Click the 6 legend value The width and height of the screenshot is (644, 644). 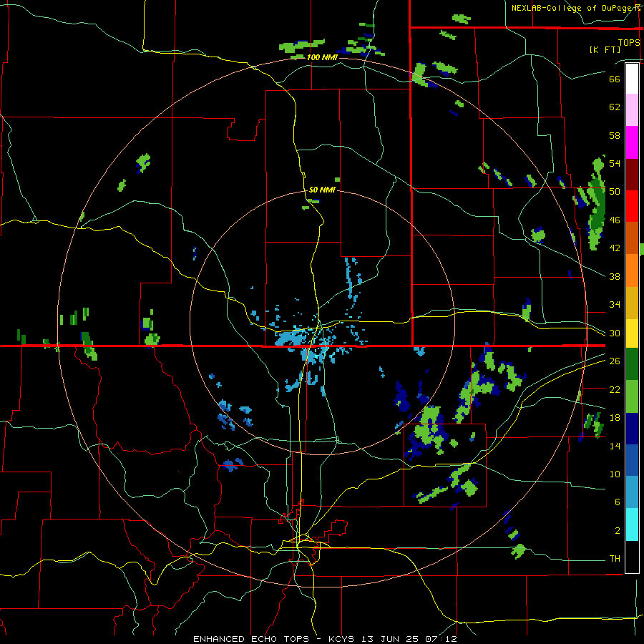pos(618,502)
